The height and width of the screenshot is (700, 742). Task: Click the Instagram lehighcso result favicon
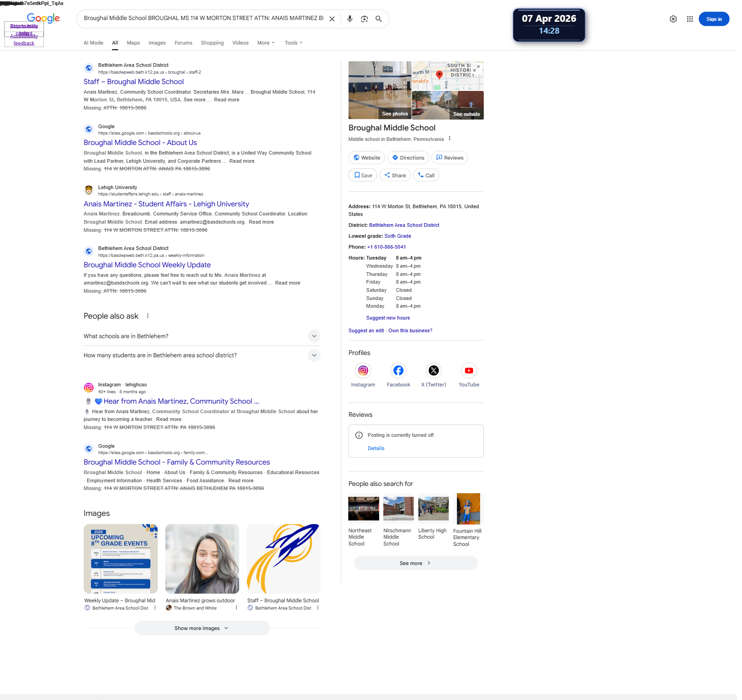pos(89,388)
